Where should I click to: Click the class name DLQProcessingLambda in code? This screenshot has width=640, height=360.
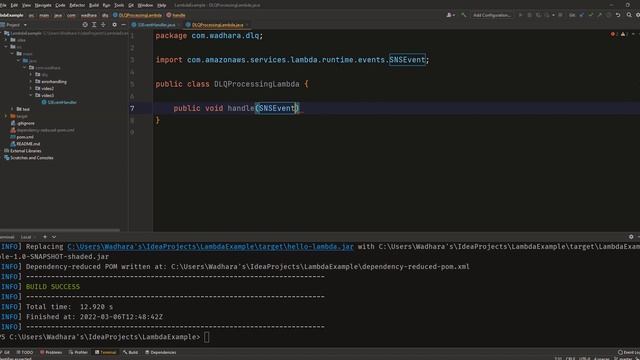pos(257,84)
